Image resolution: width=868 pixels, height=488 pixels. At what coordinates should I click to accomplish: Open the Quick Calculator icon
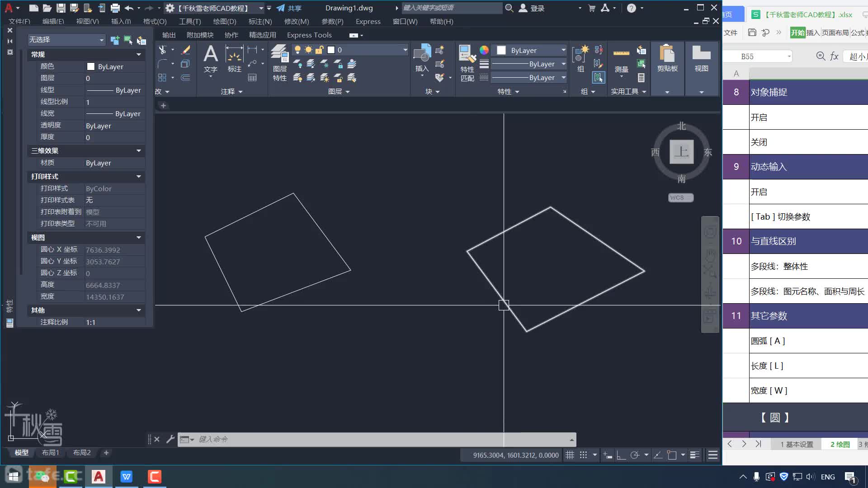click(x=641, y=78)
